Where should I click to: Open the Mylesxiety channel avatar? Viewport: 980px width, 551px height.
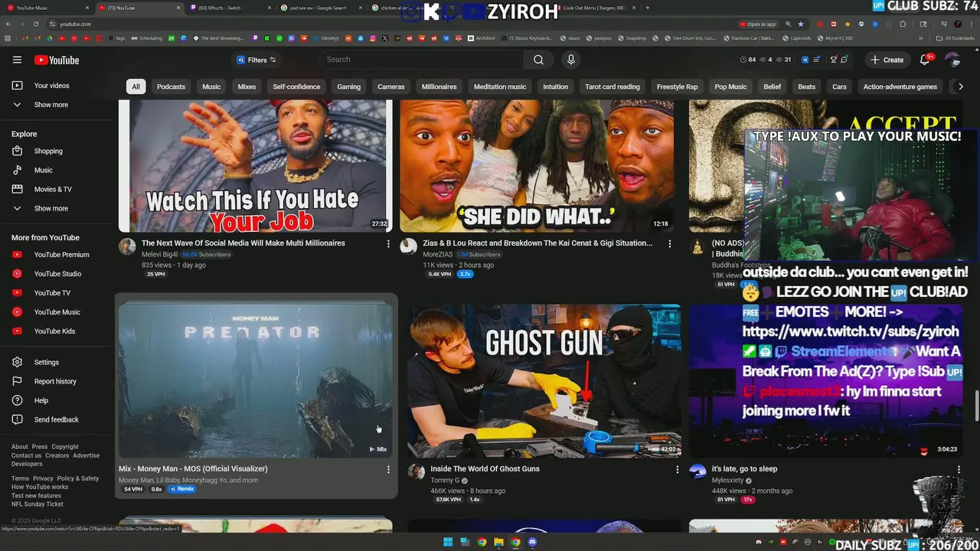[697, 471]
